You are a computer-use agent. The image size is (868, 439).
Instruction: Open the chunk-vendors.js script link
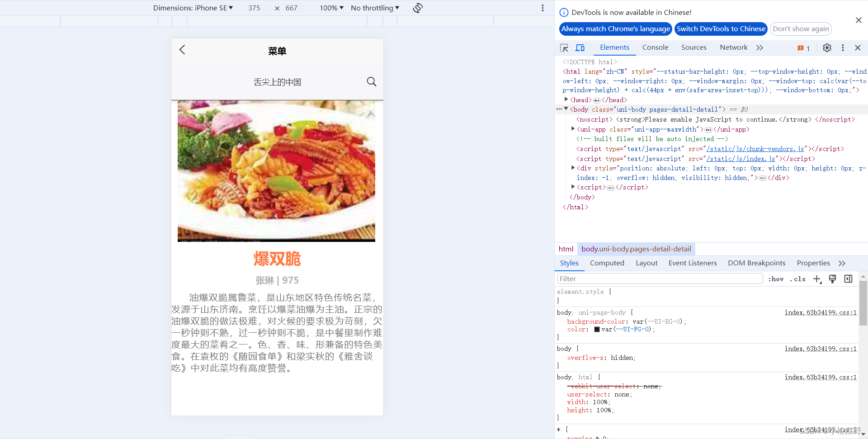[x=755, y=149]
